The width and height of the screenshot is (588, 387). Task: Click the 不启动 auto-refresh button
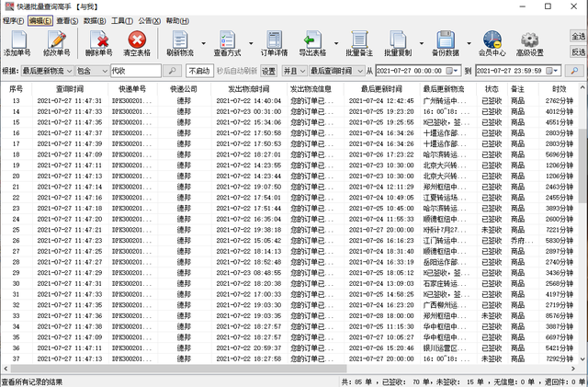pyautogui.click(x=199, y=71)
